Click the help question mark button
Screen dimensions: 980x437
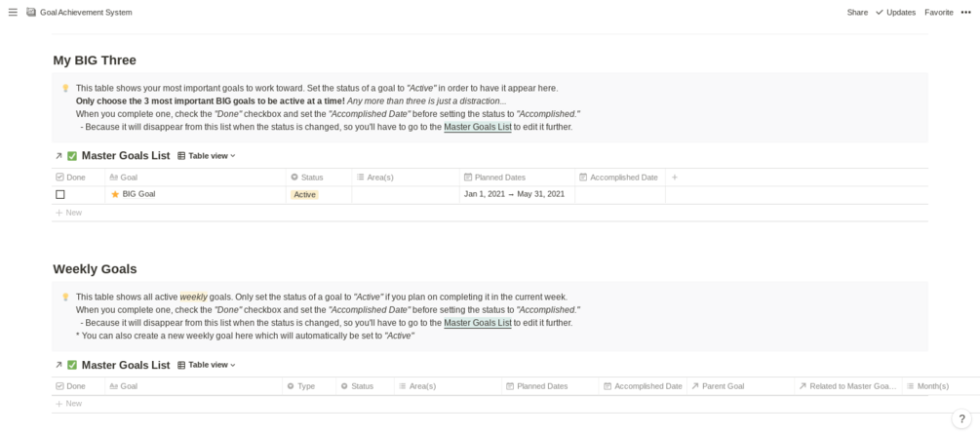pos(961,418)
